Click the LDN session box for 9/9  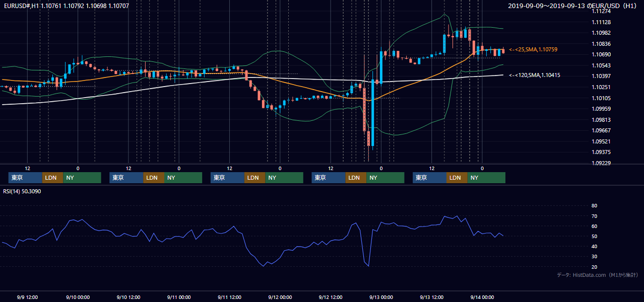pos(53,178)
